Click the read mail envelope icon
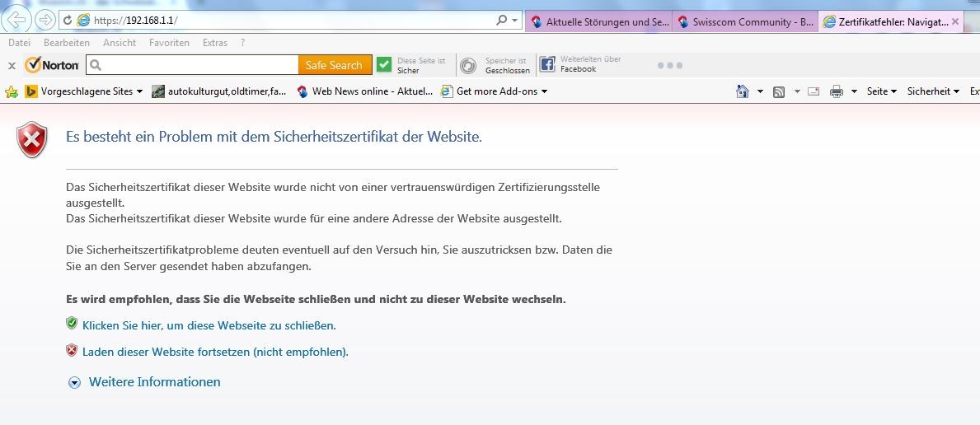Viewport: 980px width, 425px height. point(813,91)
